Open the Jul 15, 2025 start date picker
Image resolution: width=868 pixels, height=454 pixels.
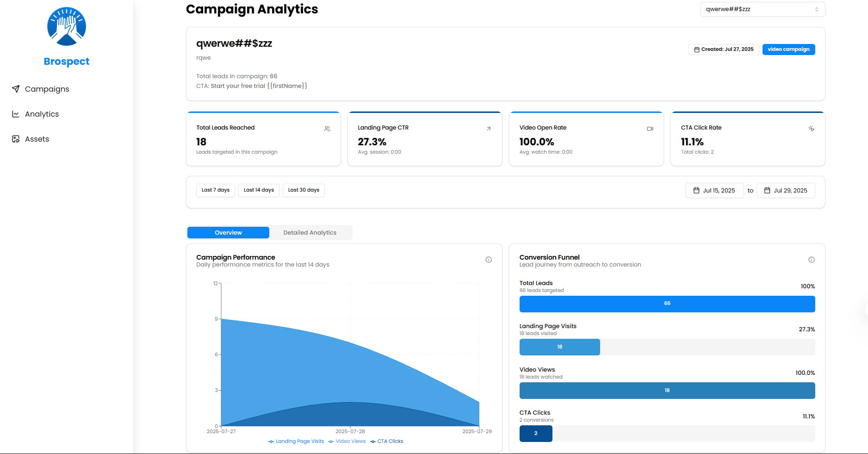pos(714,190)
